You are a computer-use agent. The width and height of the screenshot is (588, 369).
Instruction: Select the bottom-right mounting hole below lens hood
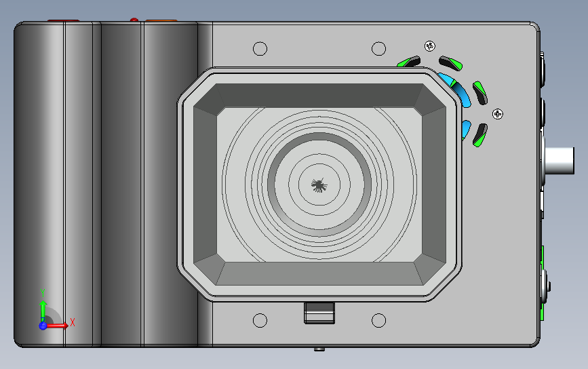(x=378, y=321)
